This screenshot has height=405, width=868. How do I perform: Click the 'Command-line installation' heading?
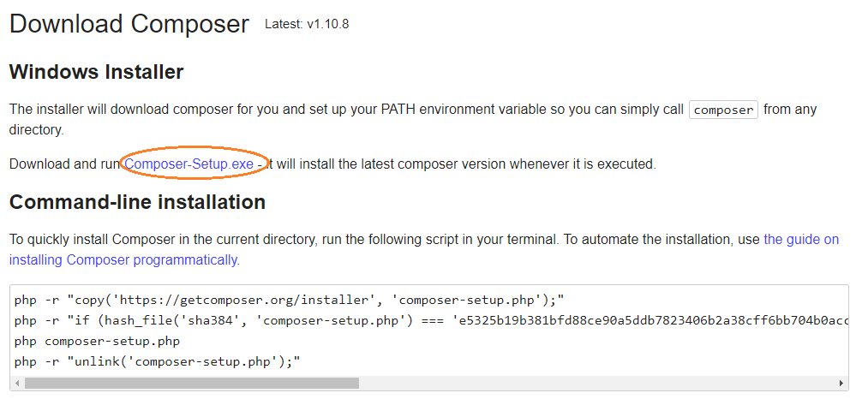[x=137, y=202]
